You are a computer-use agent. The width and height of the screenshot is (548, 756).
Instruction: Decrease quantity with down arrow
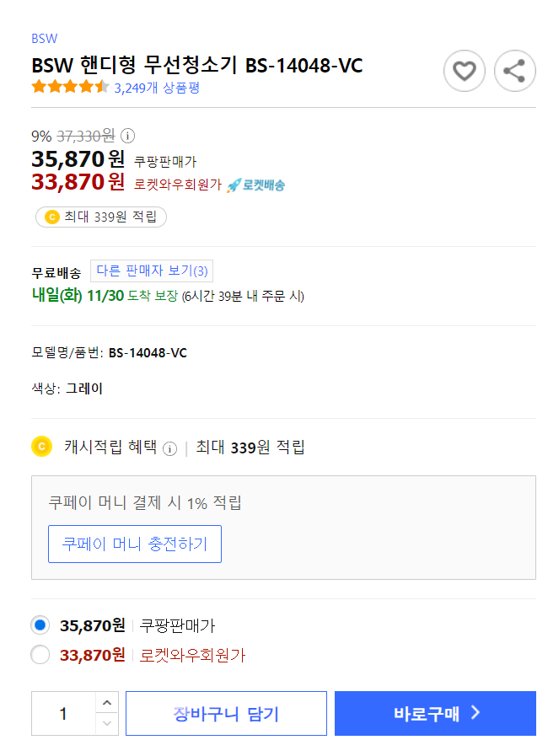[x=107, y=724]
